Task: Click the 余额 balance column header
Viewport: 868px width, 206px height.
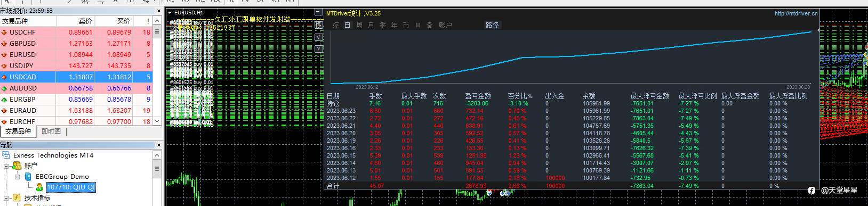Action: click(x=589, y=96)
